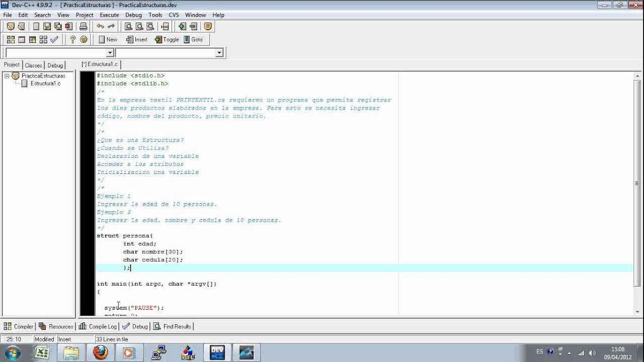This screenshot has width=644, height=362.
Task: Open the Debug menu in menu bar
Action: point(134,15)
